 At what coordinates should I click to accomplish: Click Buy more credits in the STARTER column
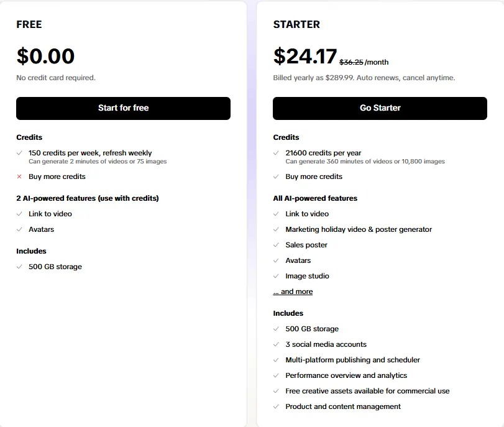(x=313, y=177)
